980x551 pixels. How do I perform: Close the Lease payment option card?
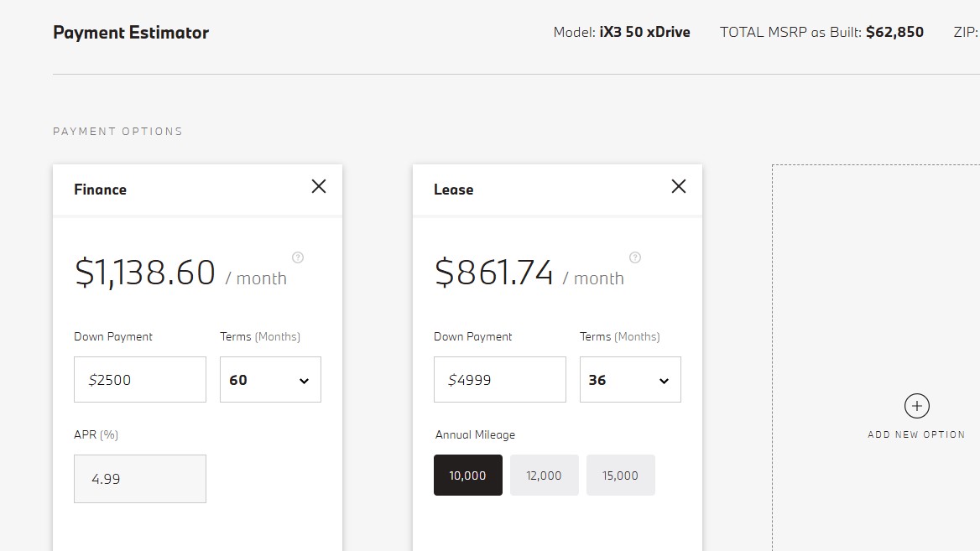click(x=679, y=186)
